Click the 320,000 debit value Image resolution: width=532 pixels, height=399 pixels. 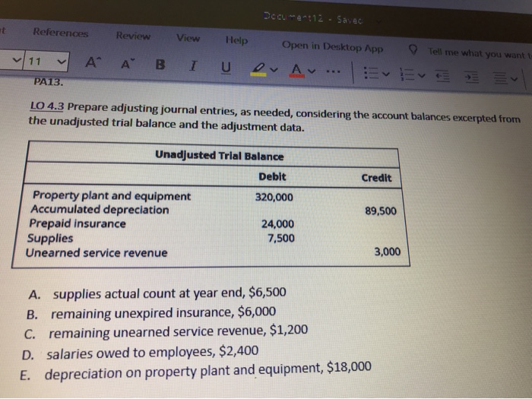tap(274, 197)
